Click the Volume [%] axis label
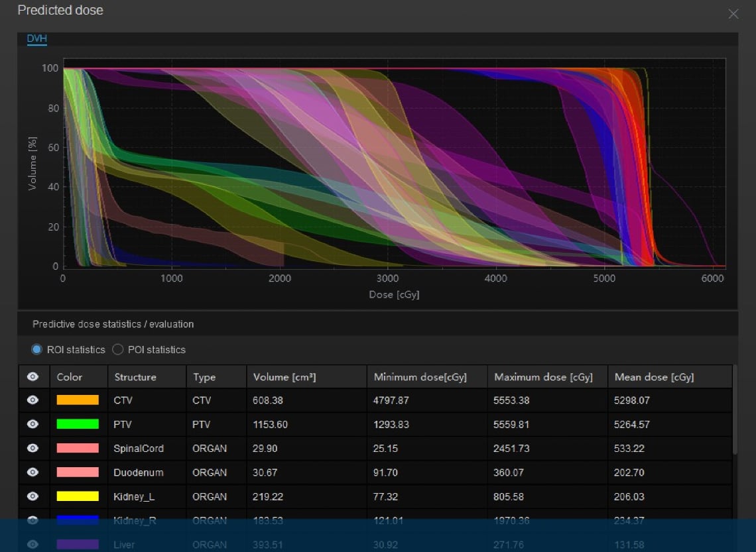Viewport: 756px width, 552px height. click(32, 163)
